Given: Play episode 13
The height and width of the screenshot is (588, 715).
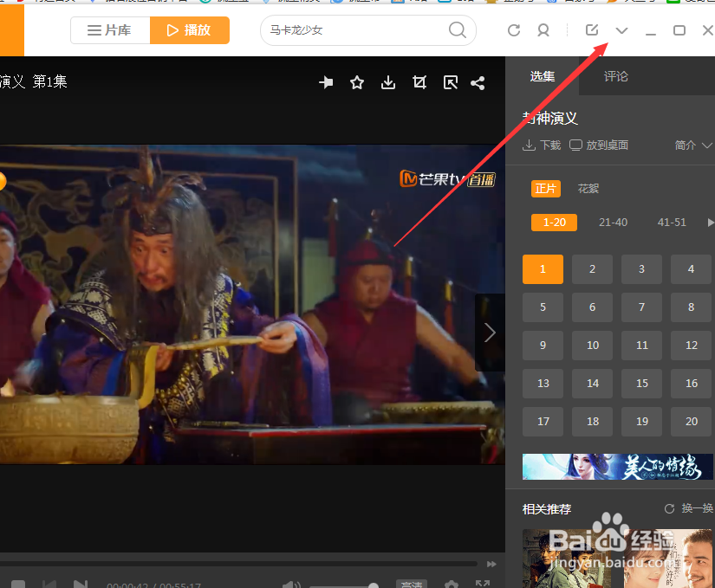Looking at the screenshot, I should click(x=543, y=384).
